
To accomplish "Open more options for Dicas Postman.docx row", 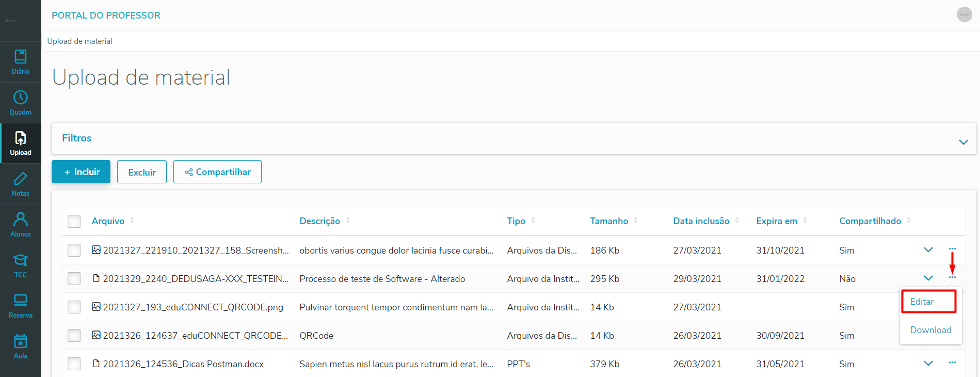I will coord(952,363).
